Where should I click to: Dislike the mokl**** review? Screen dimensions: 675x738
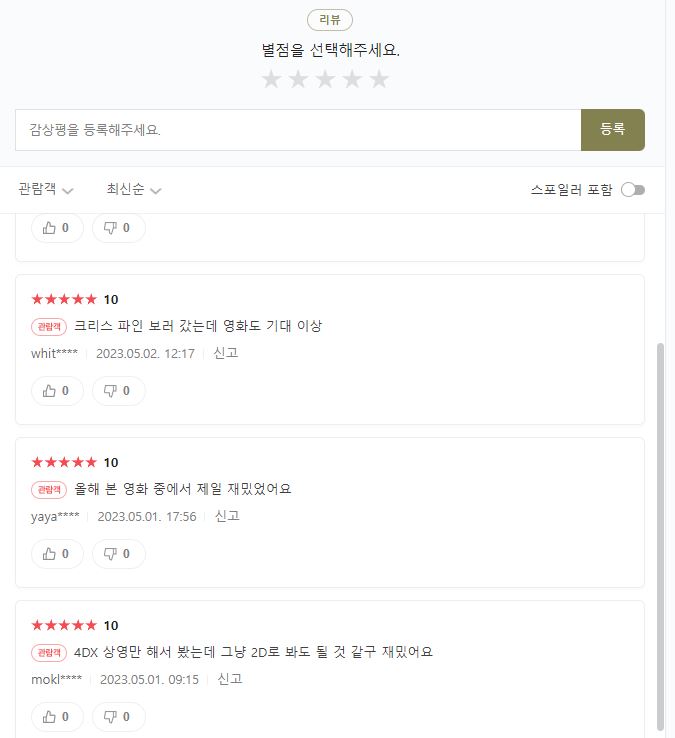[118, 716]
